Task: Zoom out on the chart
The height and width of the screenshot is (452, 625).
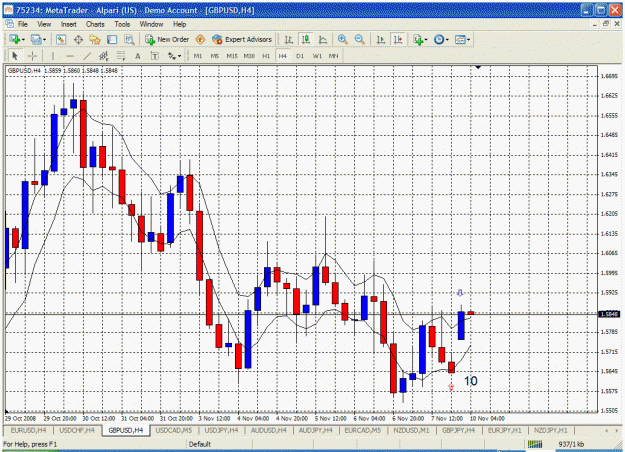Action: coord(360,39)
